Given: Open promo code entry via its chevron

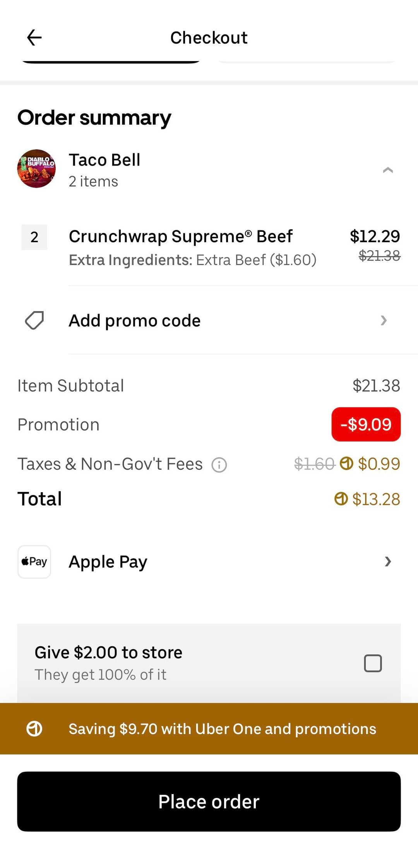Looking at the screenshot, I should (x=384, y=320).
